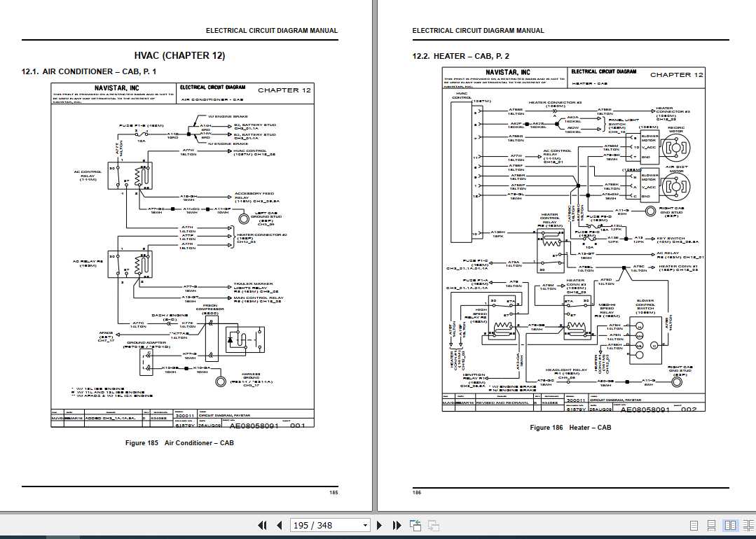
Task: Click the right page ELECTRICAL CIRCUIT DIAGRAM MANUAL header
Action: [478, 30]
